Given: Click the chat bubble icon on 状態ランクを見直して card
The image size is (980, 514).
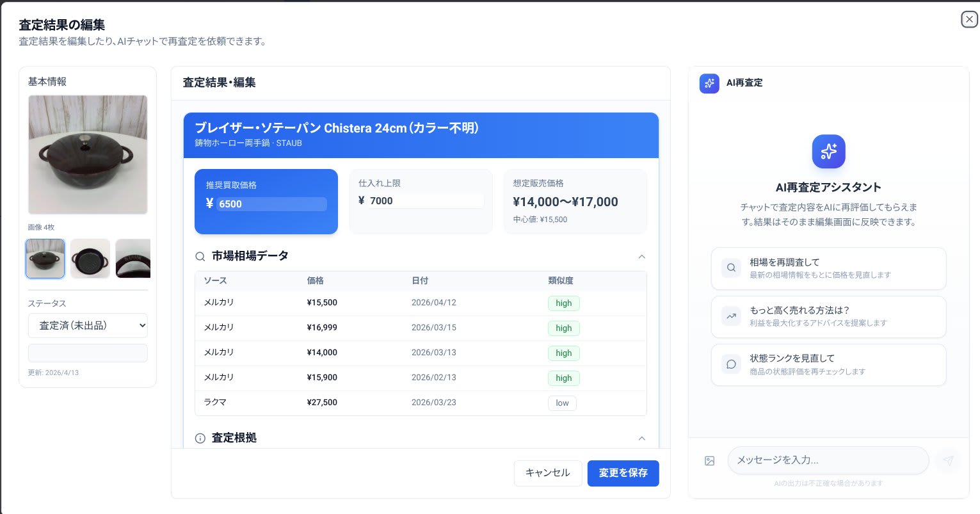Looking at the screenshot, I should tap(731, 364).
